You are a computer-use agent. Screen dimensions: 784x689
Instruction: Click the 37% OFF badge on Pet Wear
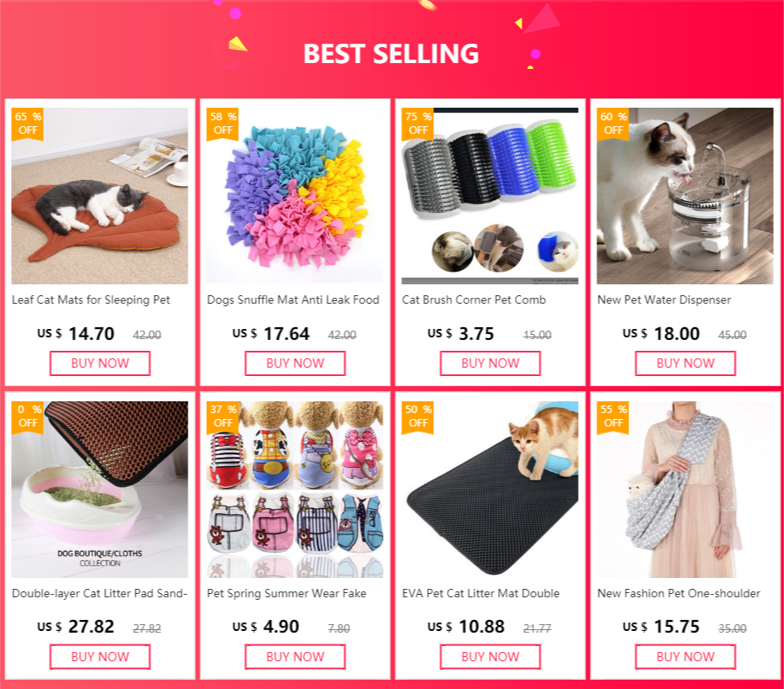[223, 416]
